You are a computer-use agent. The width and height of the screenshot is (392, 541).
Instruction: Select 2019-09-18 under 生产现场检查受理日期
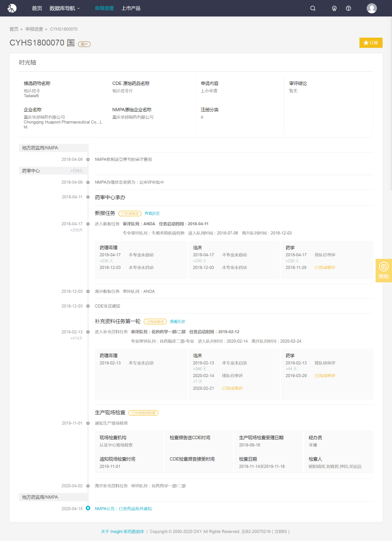click(250, 445)
